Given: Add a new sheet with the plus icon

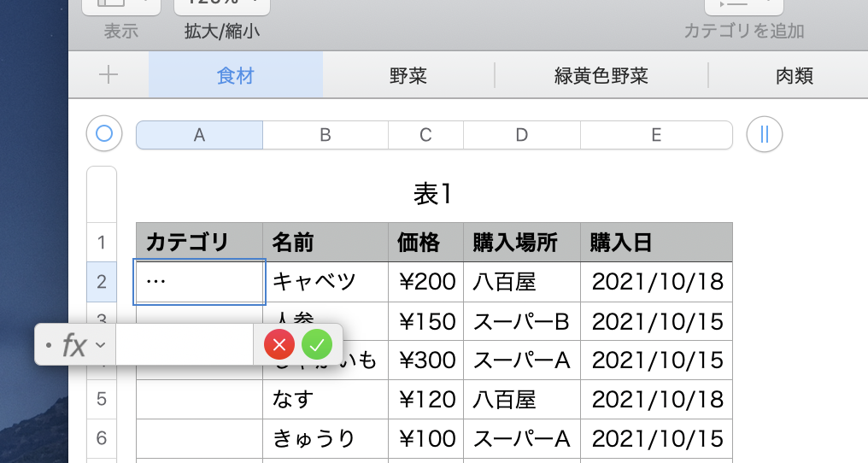Looking at the screenshot, I should (108, 75).
